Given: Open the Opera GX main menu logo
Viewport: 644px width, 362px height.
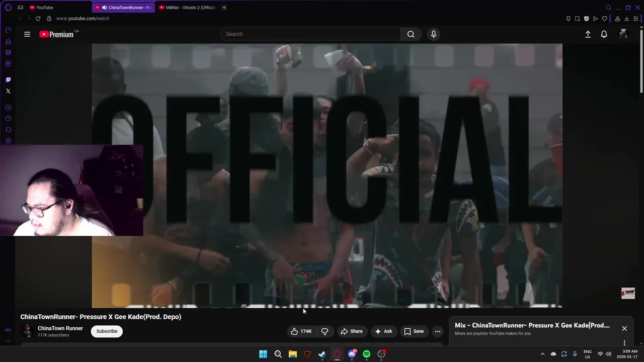Looking at the screenshot, I should [8, 8].
